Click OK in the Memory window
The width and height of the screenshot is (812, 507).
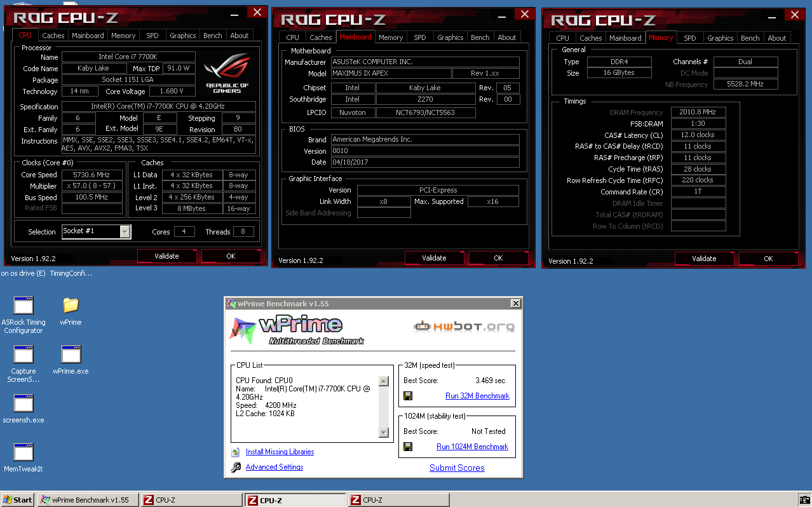tap(768, 259)
